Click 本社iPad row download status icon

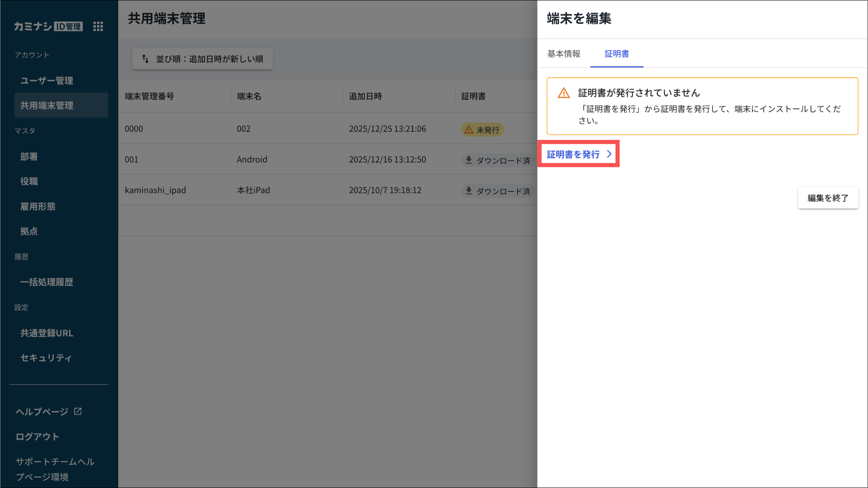click(x=468, y=190)
